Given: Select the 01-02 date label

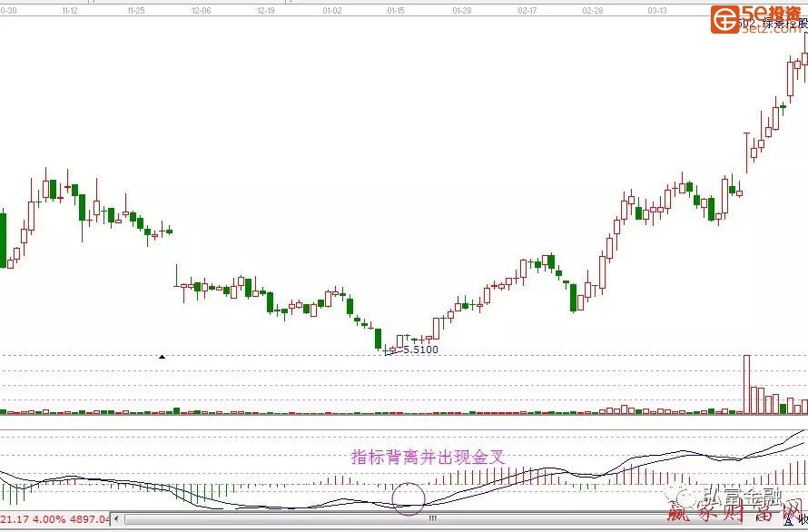Looking at the screenshot, I should pos(332,10).
